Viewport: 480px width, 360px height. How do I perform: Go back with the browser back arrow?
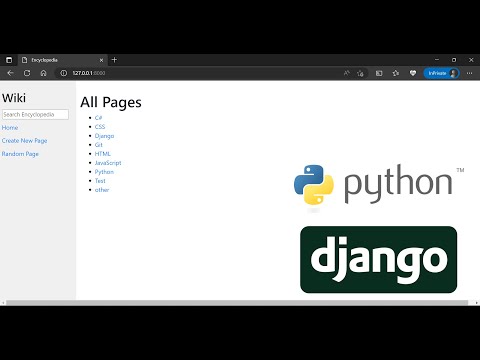(x=10, y=73)
